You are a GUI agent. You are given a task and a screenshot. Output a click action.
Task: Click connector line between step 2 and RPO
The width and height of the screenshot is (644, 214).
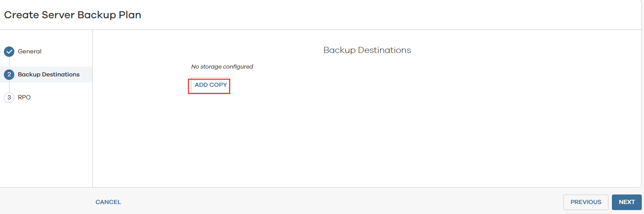click(9, 86)
